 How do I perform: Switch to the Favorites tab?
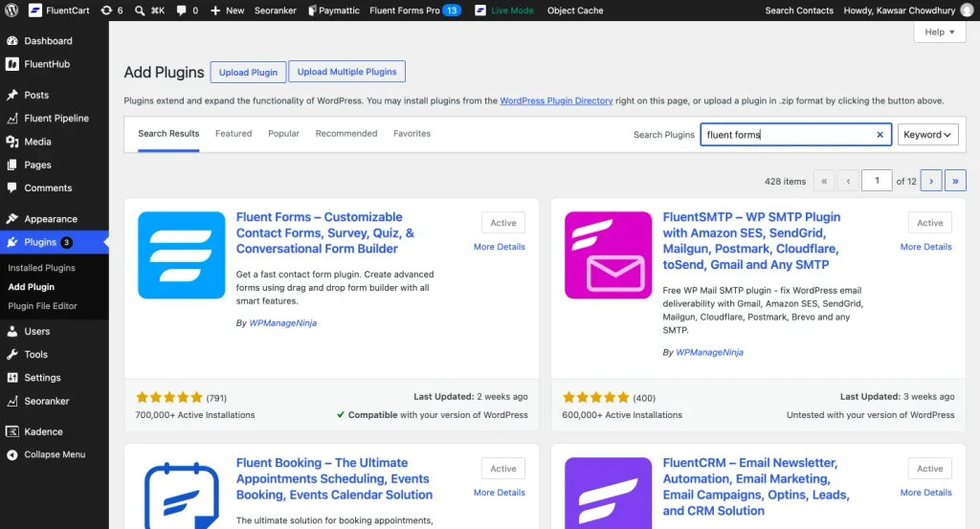pyautogui.click(x=412, y=134)
